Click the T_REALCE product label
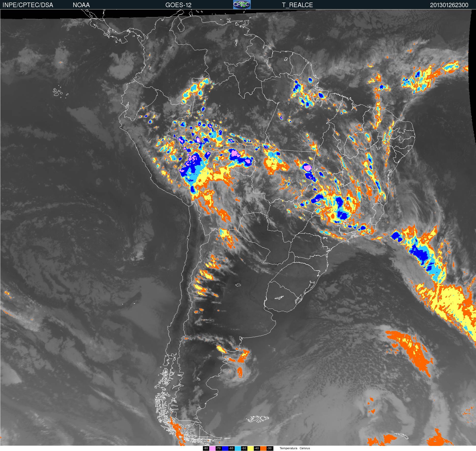This screenshot has height=451, width=476. pos(297,5)
